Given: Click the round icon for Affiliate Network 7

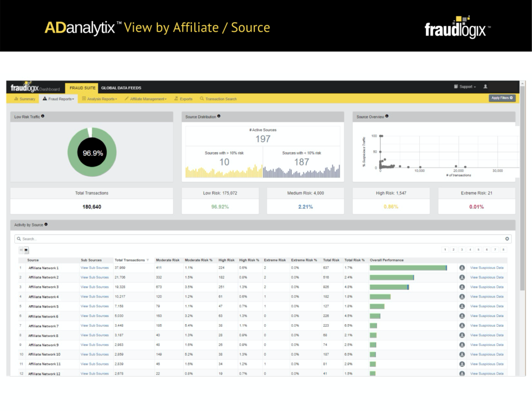Looking at the screenshot, I should coord(462,326).
